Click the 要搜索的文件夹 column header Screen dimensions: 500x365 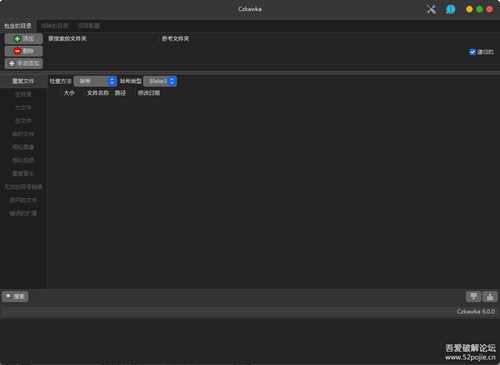point(67,39)
